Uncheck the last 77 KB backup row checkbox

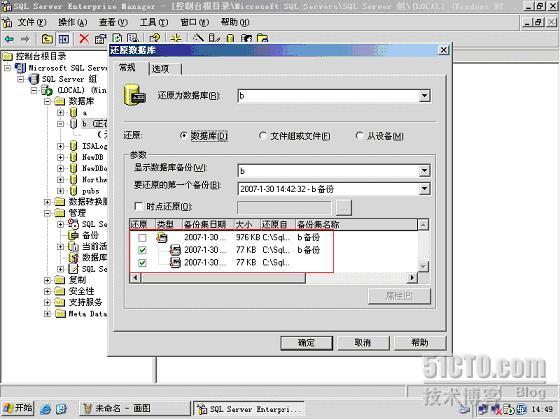click(142, 263)
